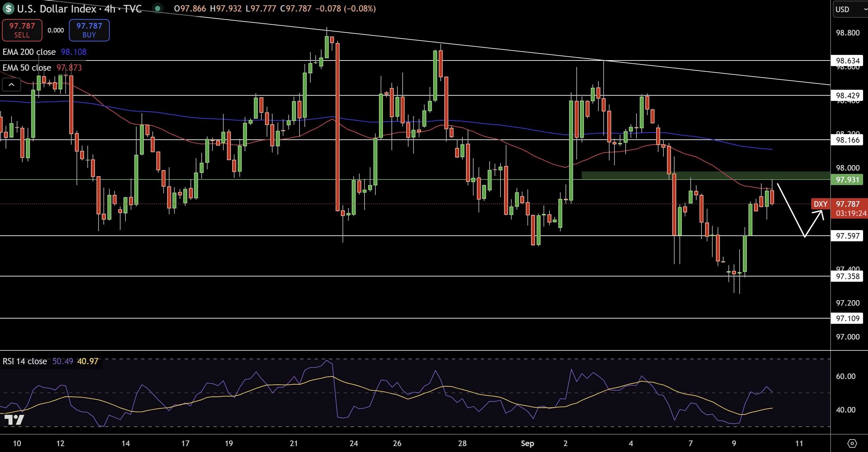Click the 40.00 RSI scale label
The image size is (868, 452).
(x=846, y=410)
